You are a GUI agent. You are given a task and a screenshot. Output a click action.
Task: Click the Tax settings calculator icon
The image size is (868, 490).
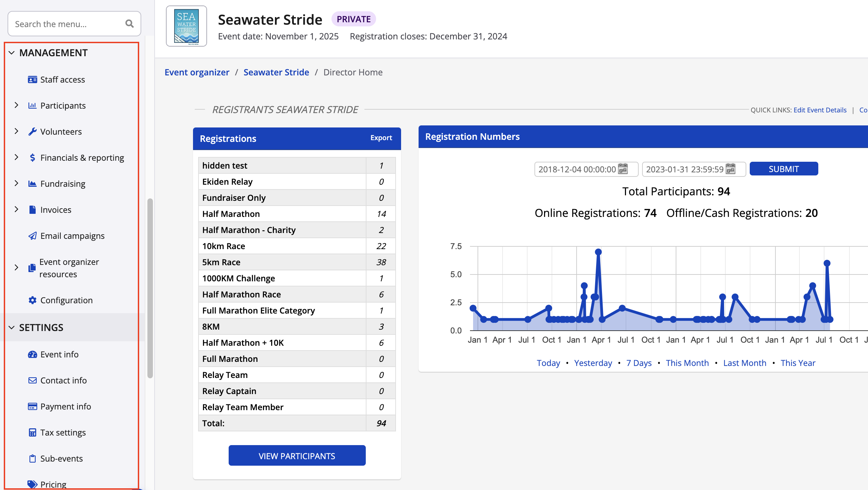click(x=32, y=432)
